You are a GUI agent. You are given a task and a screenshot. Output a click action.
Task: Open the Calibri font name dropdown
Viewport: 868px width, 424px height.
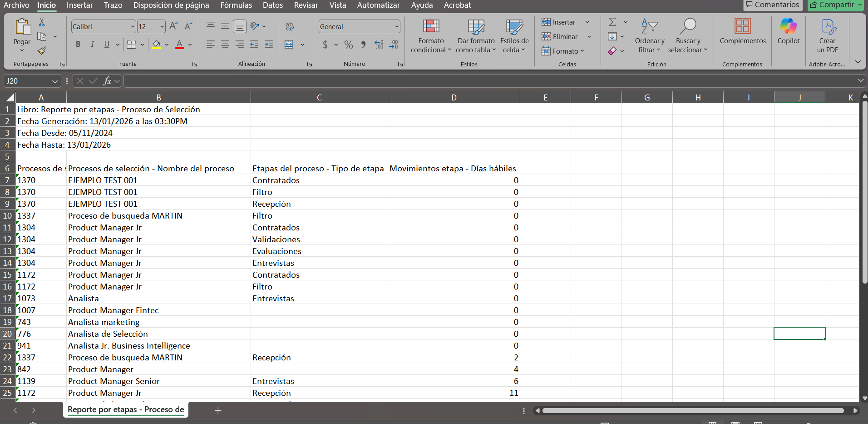pyautogui.click(x=132, y=26)
